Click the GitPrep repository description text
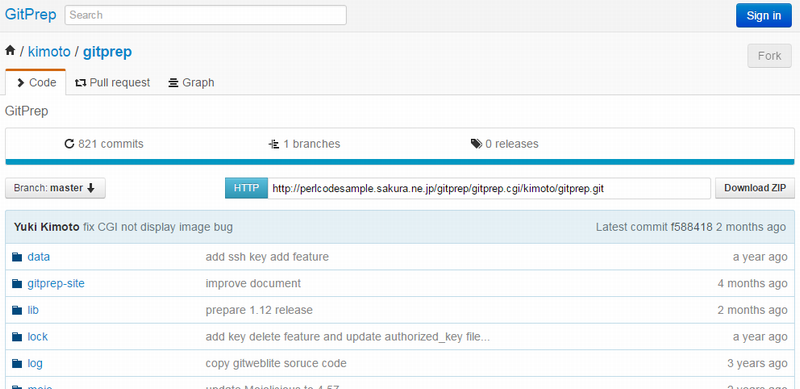Viewport: 800px width, 389px height. pyautogui.click(x=27, y=111)
